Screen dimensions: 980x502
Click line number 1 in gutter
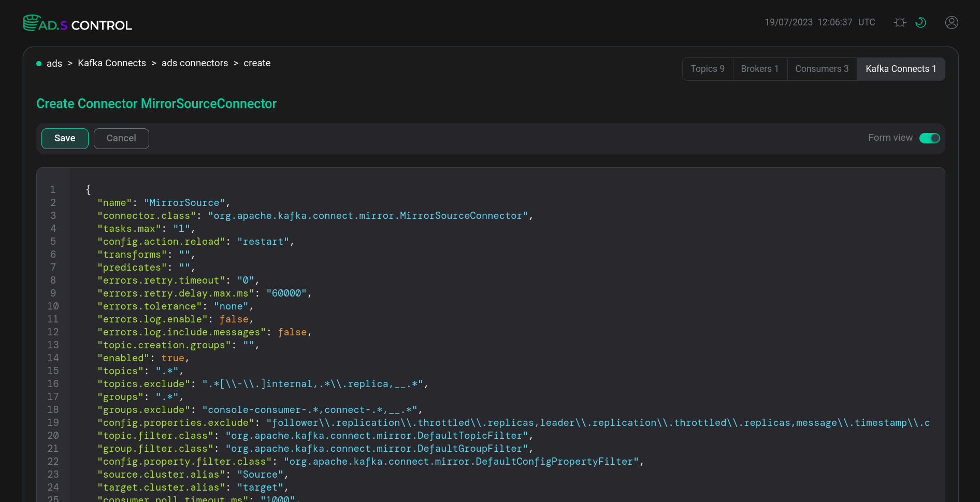[x=53, y=190]
